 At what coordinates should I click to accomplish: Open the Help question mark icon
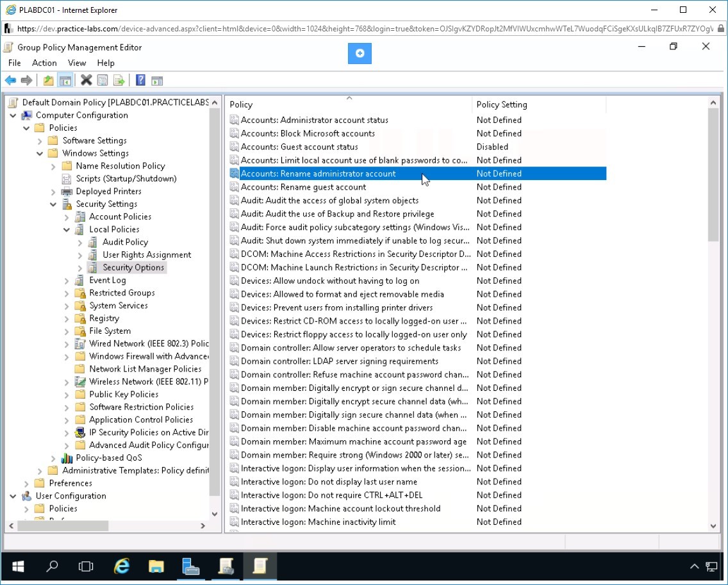pyautogui.click(x=140, y=80)
